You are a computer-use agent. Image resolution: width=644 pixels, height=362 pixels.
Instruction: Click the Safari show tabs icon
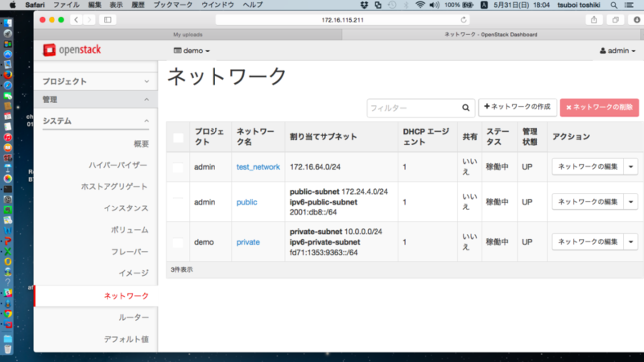615,20
